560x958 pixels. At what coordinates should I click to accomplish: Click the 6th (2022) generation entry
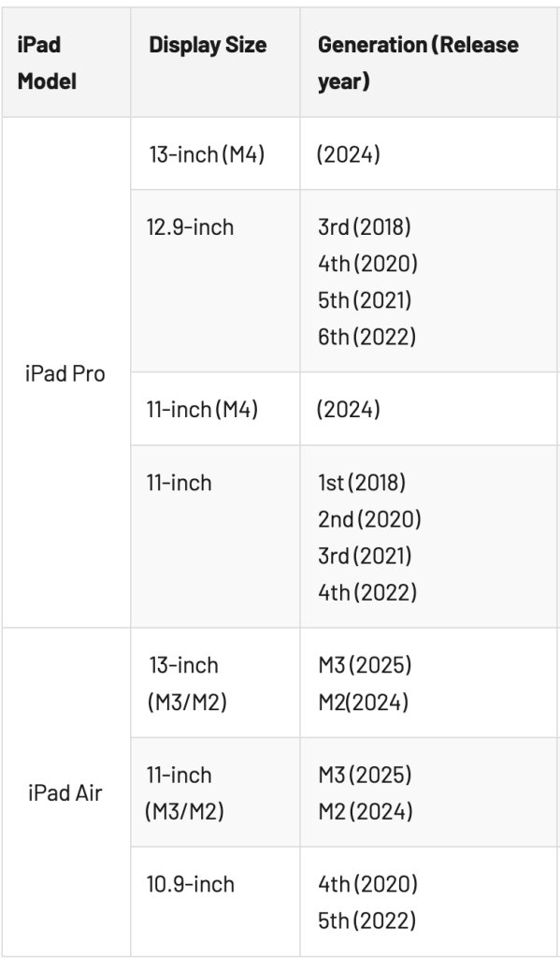(366, 337)
